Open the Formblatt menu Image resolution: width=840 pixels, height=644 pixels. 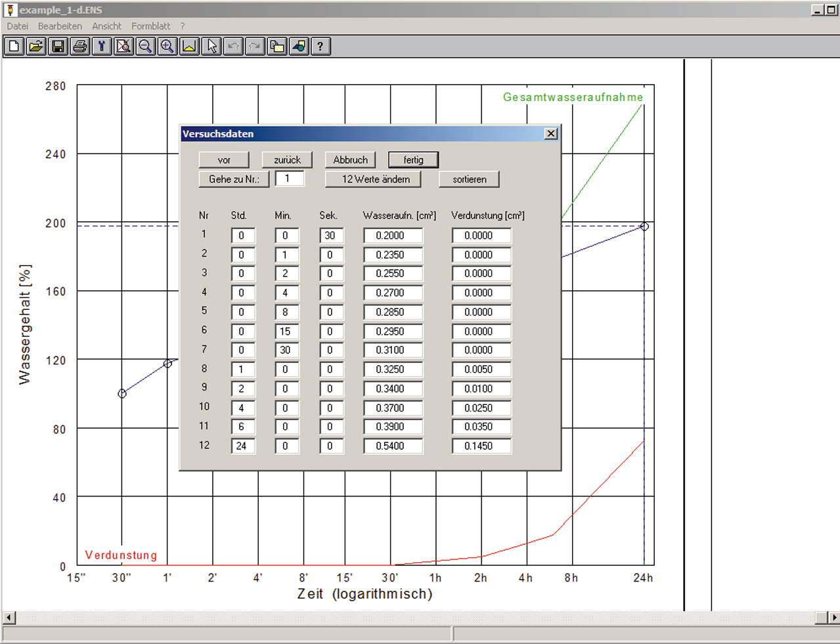[150, 26]
